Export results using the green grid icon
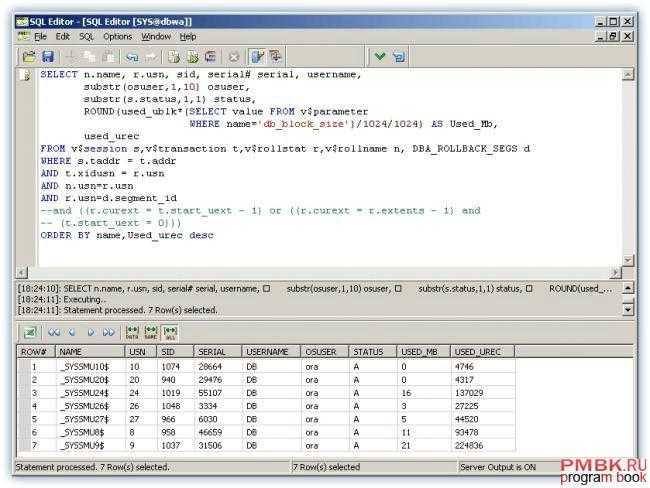 point(30,332)
